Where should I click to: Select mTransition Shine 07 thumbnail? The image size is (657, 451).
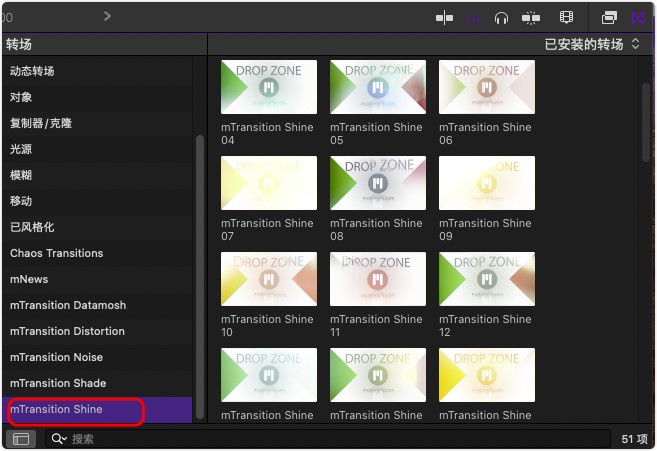[269, 183]
